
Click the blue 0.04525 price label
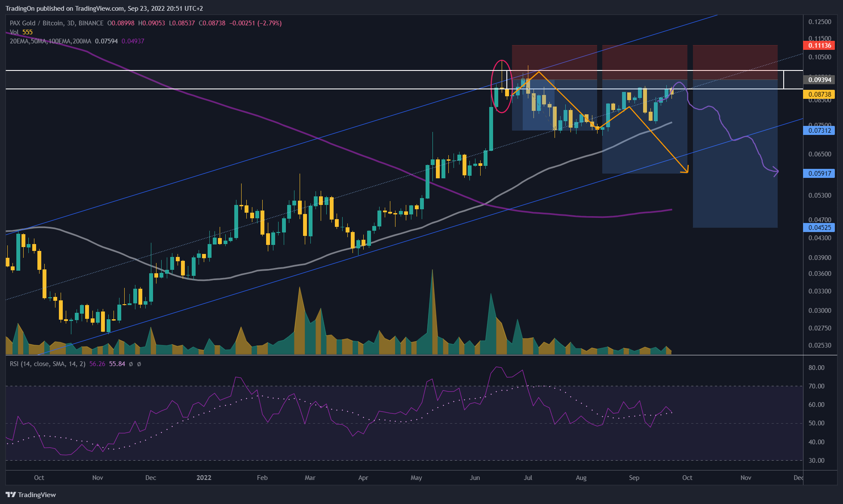[x=819, y=227]
